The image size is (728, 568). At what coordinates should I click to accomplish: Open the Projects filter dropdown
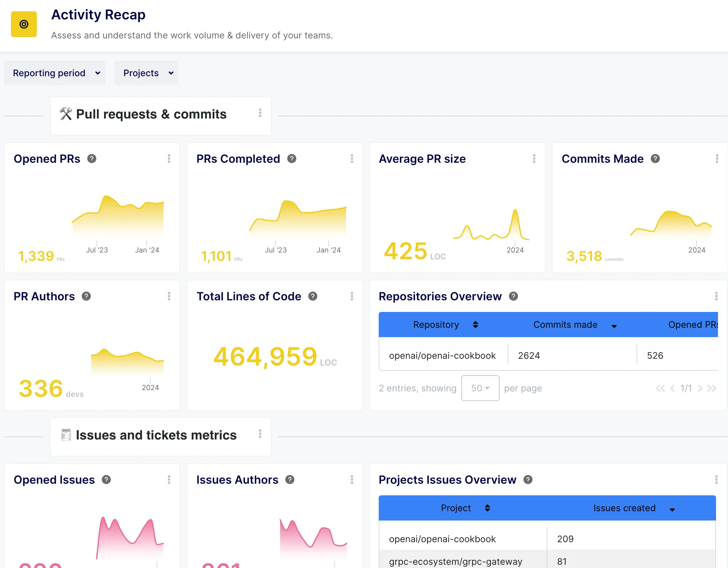pos(146,73)
